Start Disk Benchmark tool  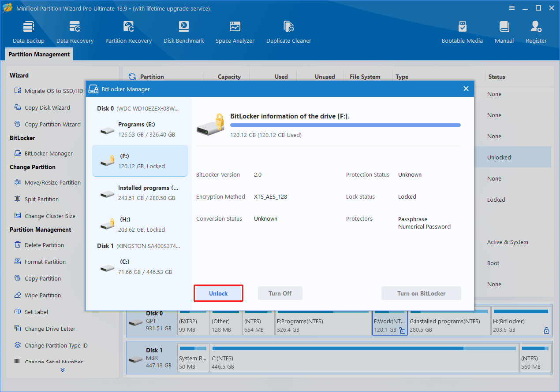click(184, 32)
